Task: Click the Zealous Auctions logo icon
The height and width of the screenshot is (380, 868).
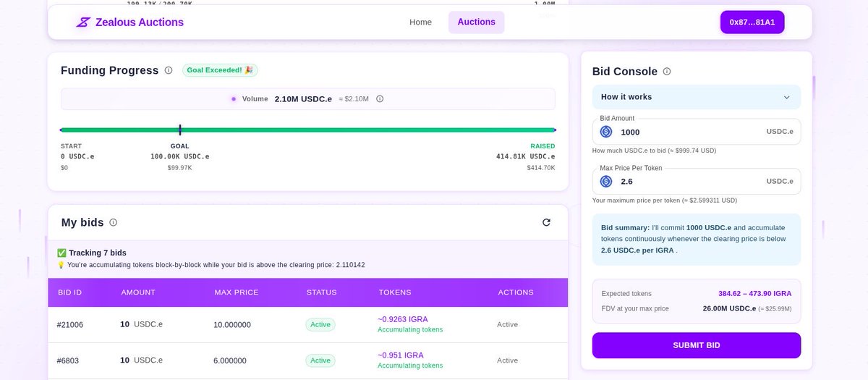Action: [83, 22]
